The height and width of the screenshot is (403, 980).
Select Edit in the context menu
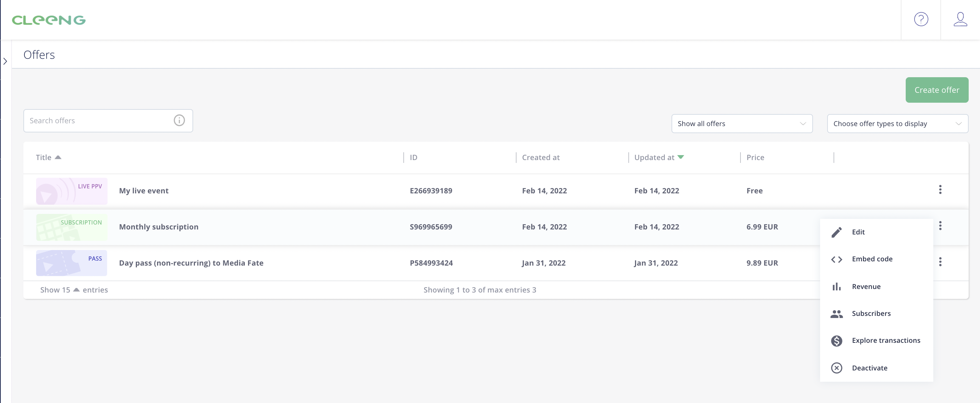877,232
